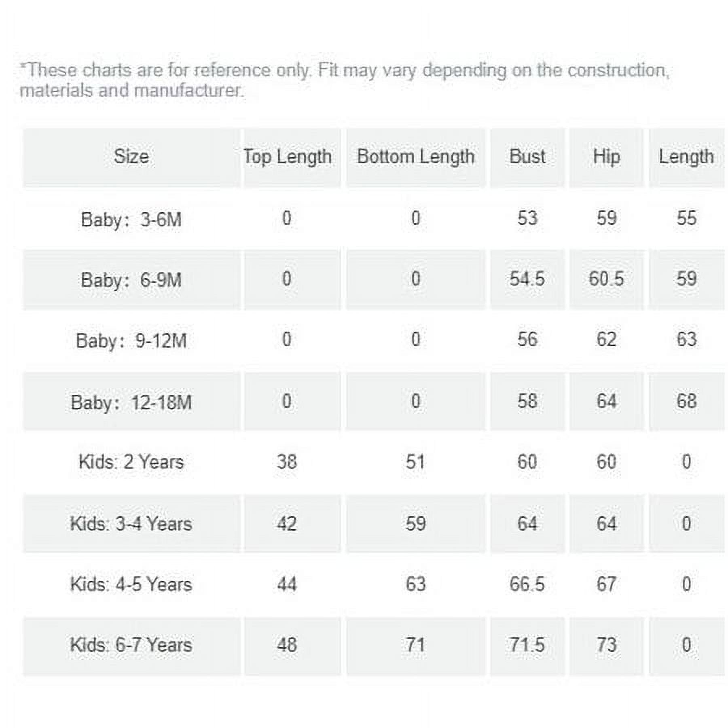728x728 pixels.
Task: Click the Hip column header
Action: coord(606,157)
